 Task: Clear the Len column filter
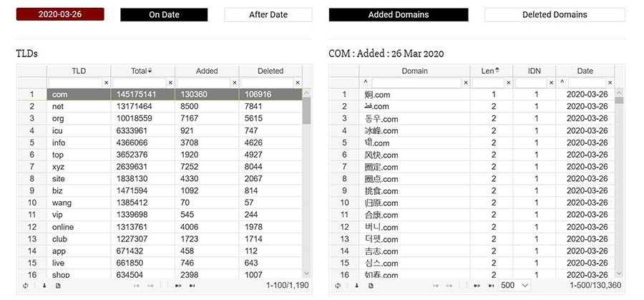coord(509,82)
